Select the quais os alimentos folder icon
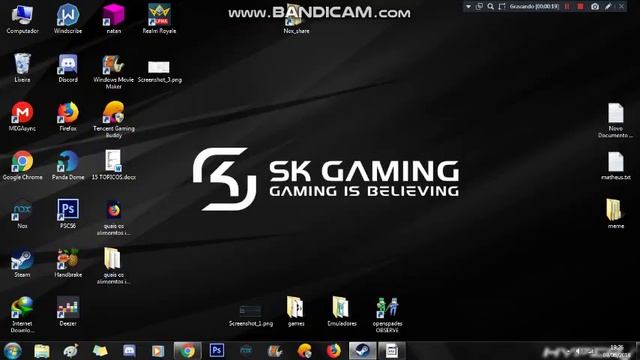This screenshot has height=360, width=640. (113, 266)
